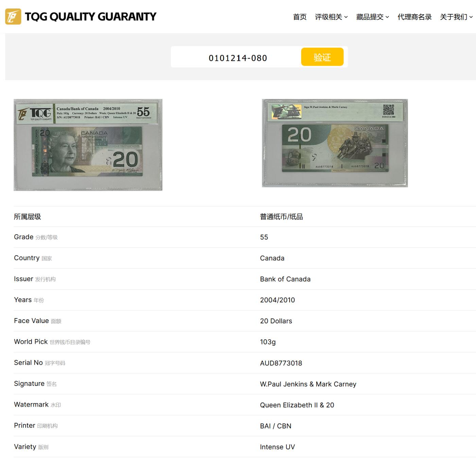The image size is (476, 459).
Task: Expand the chevron next to 关于我们
Action: tap(471, 17)
